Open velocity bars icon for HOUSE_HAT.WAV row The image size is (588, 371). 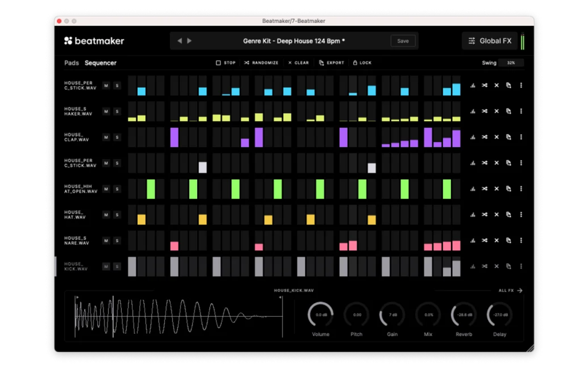pyautogui.click(x=473, y=214)
